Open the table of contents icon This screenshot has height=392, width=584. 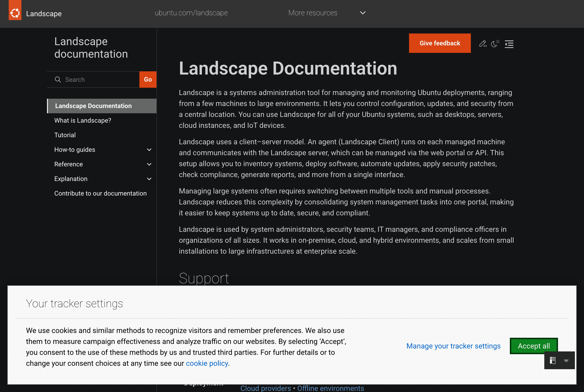[509, 44]
